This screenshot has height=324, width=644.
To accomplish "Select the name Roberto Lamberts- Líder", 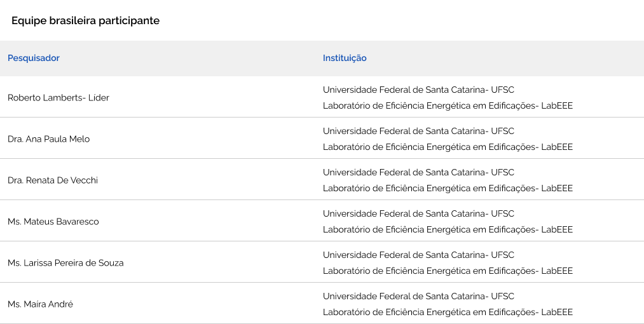I will (x=58, y=98).
